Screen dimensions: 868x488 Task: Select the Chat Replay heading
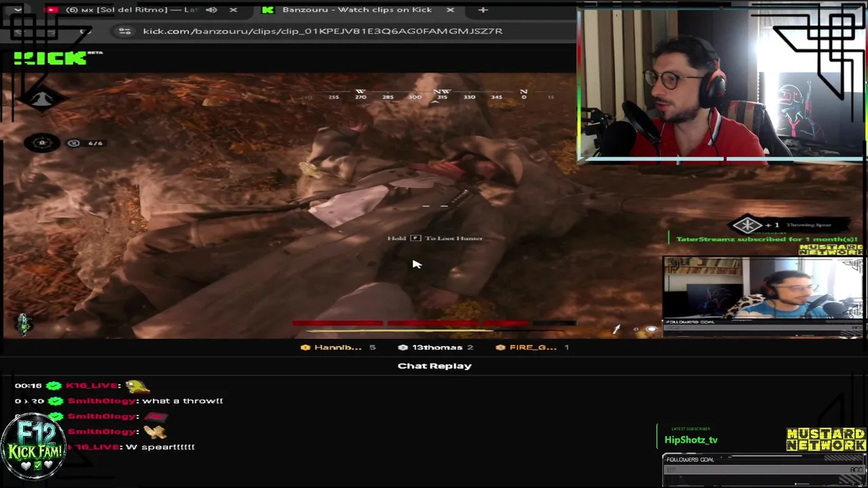pos(435,366)
